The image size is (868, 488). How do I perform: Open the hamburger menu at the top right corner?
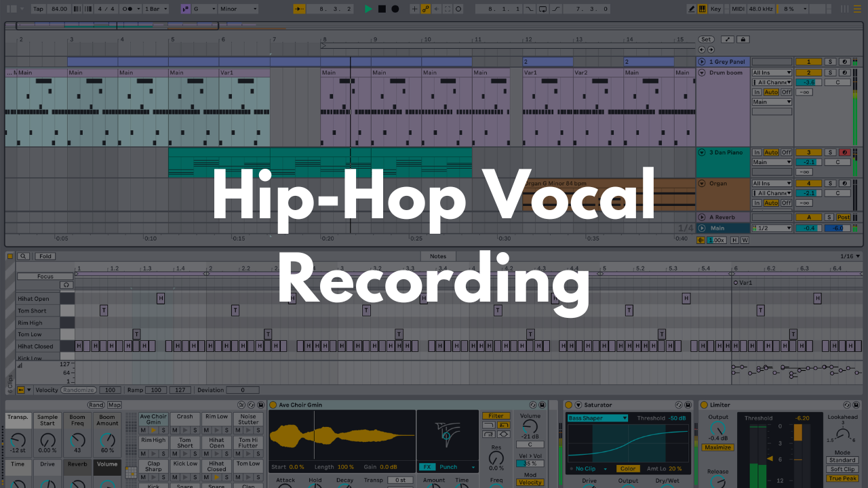[859, 9]
